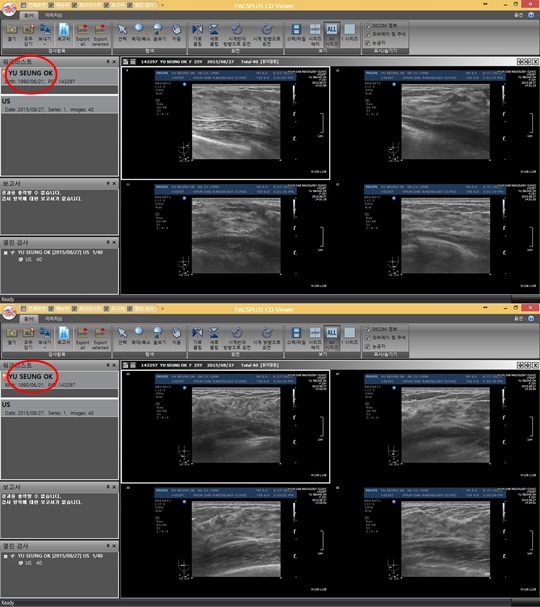Screen dimensions: 540x607
Task: Activate the pan (이동) hand tool in upper window
Action: tap(176, 33)
